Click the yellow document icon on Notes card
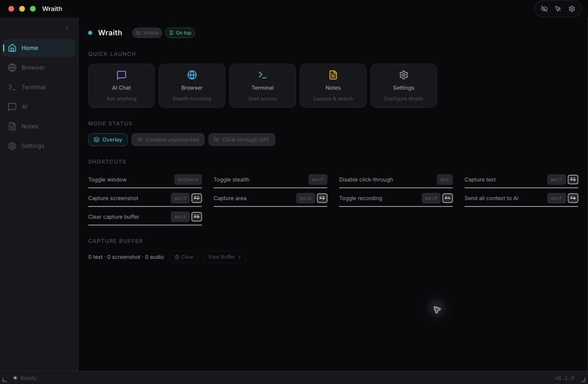This screenshot has width=588, height=384. [x=333, y=75]
